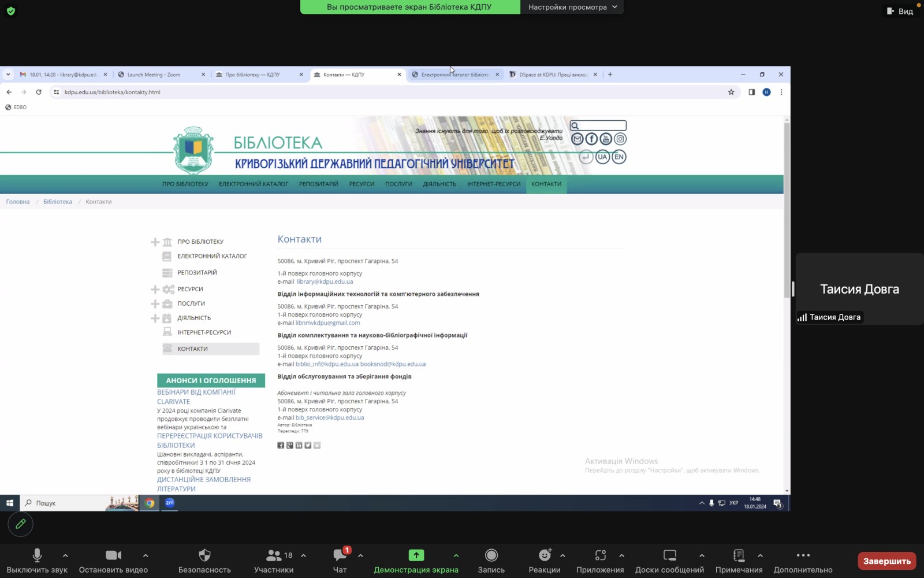Open the library email envelope icon
The height and width of the screenshot is (578, 924).
pyautogui.click(x=577, y=139)
